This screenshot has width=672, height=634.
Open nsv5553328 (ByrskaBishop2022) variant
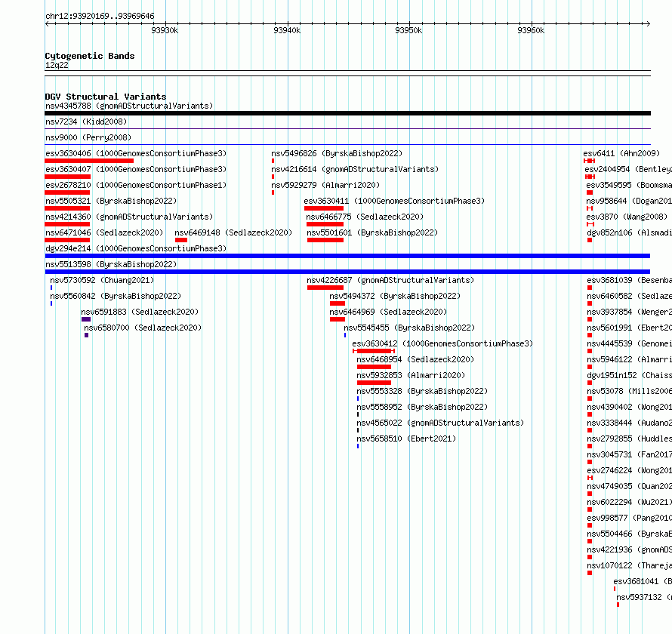pyautogui.click(x=422, y=391)
